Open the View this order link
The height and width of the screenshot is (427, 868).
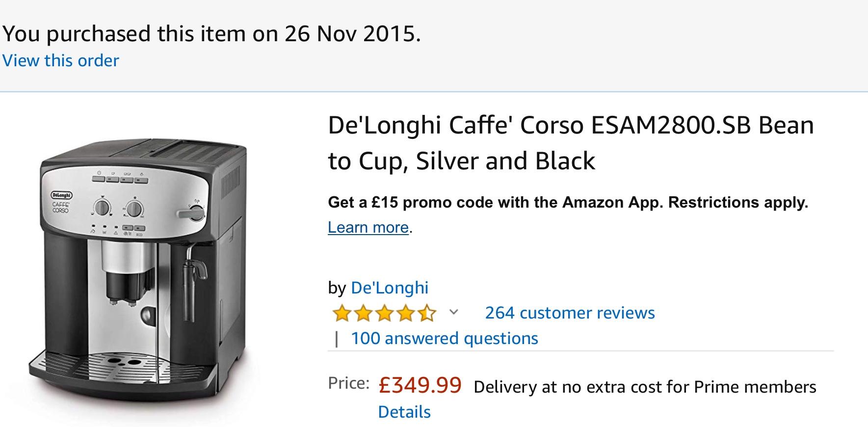(x=61, y=61)
